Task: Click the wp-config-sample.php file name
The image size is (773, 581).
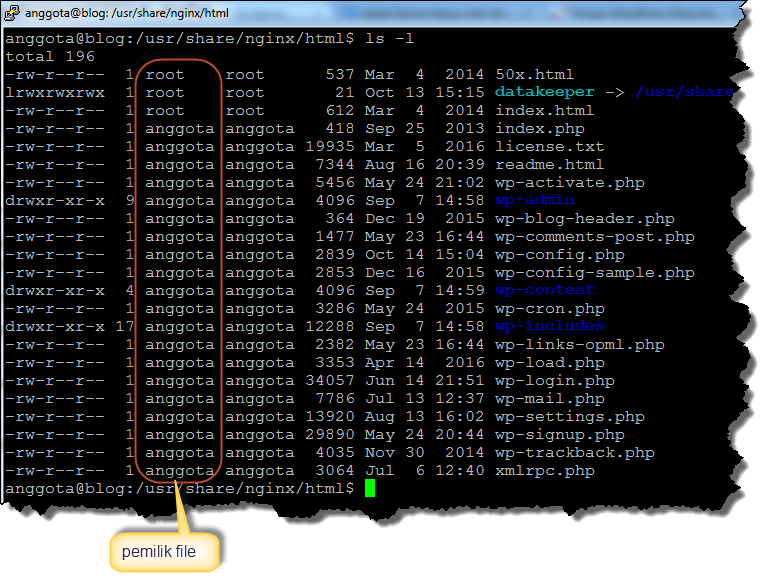Action: [x=594, y=272]
